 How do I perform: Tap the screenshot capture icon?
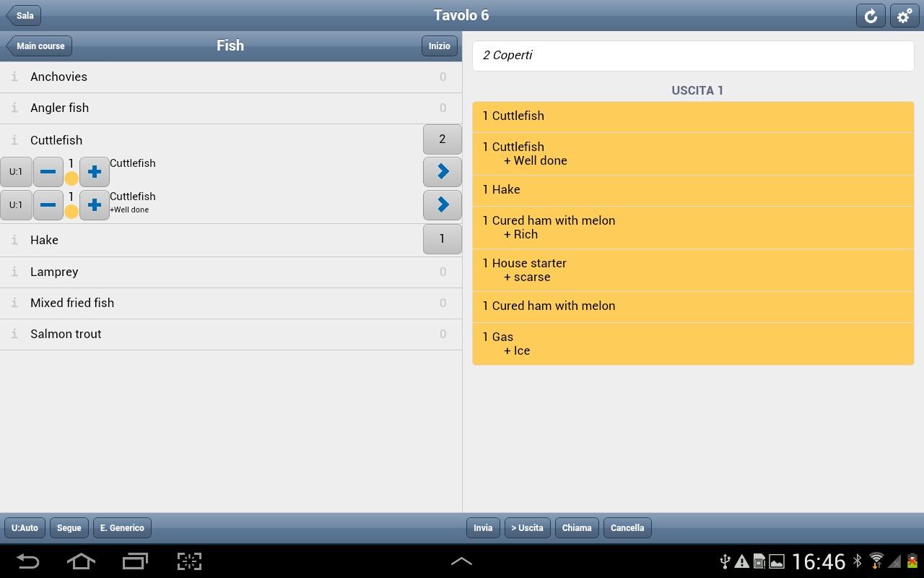coord(189,561)
